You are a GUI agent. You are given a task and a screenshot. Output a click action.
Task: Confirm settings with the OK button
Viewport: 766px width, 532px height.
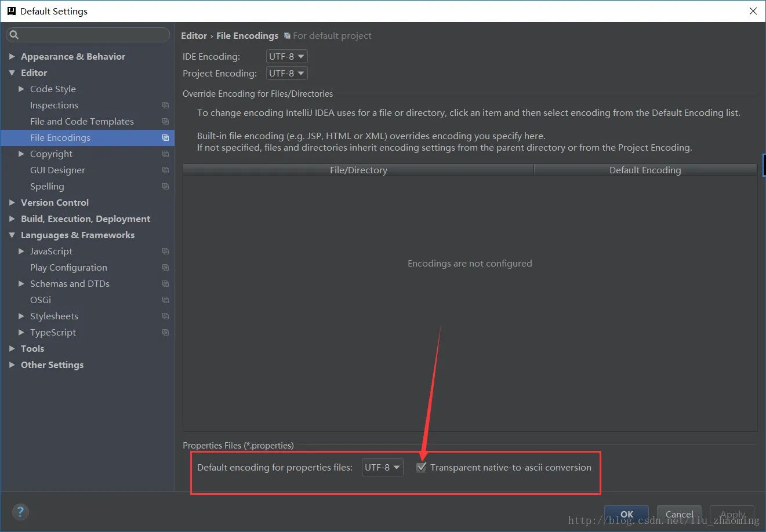(627, 515)
